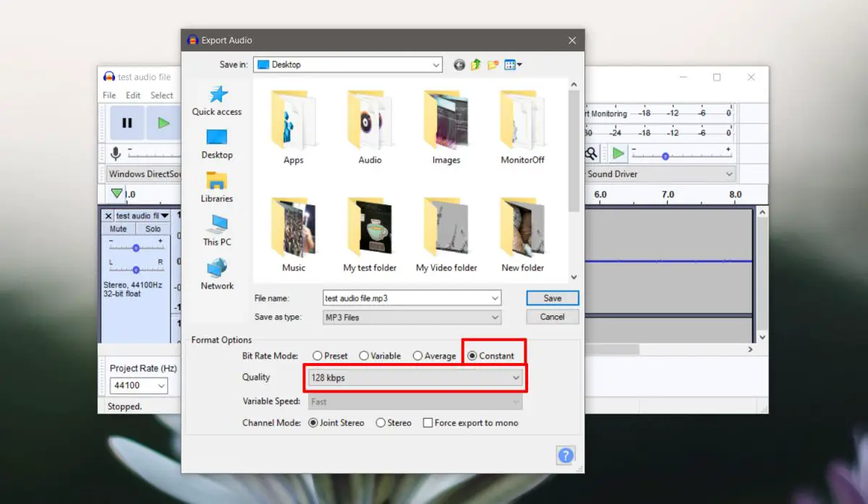This screenshot has height=504, width=868.
Task: Open the File menu in Audacity
Action: click(109, 95)
